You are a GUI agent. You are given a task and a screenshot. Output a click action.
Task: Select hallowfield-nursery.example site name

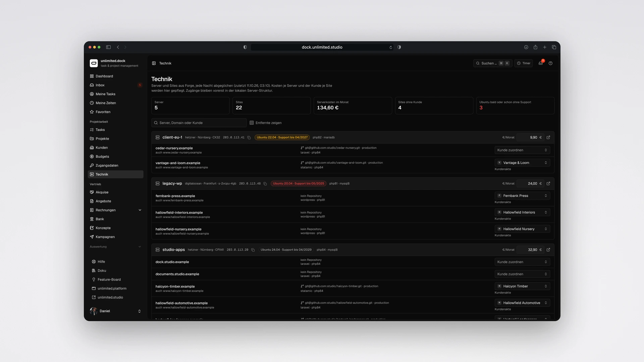[x=178, y=229]
